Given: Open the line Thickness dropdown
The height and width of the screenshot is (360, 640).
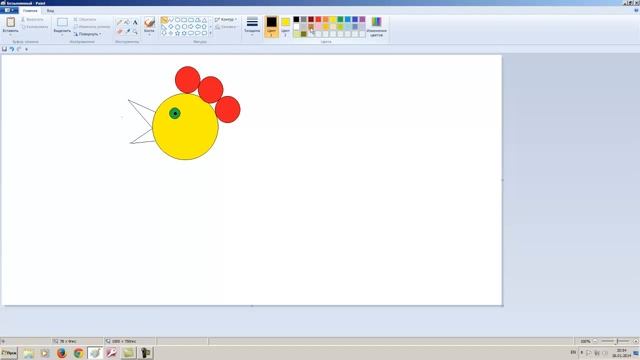Looking at the screenshot, I should point(252,25).
